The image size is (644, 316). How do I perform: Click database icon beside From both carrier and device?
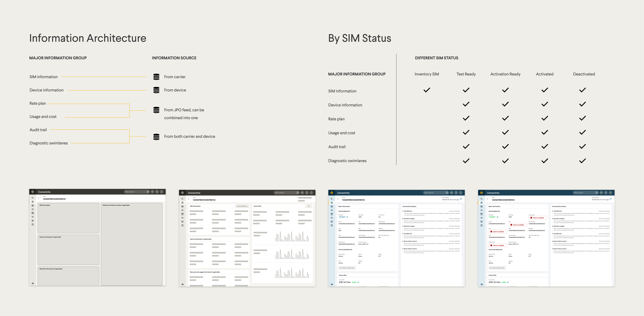156,137
